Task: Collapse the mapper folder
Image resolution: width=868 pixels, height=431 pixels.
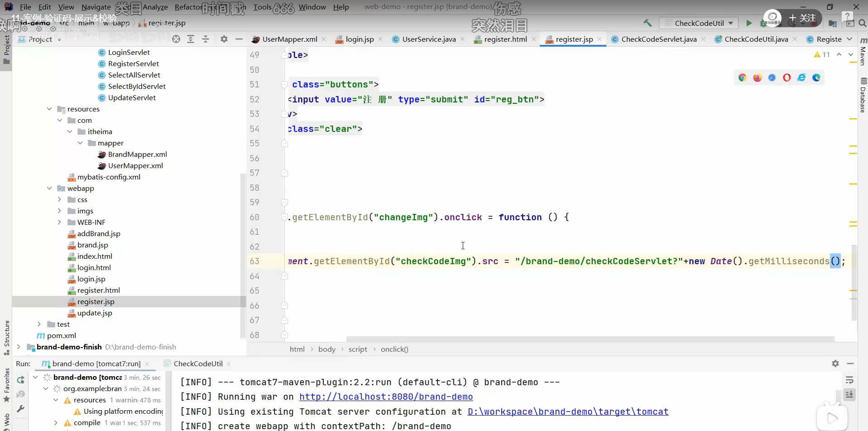Action: tap(80, 143)
